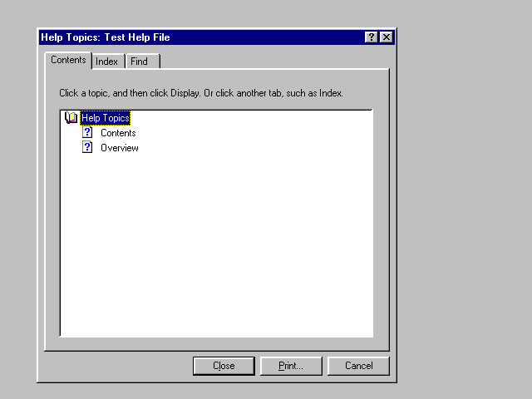Viewport: 532px width, 399px height.
Task: Activate the title bar question-mark help button
Action: point(371,37)
